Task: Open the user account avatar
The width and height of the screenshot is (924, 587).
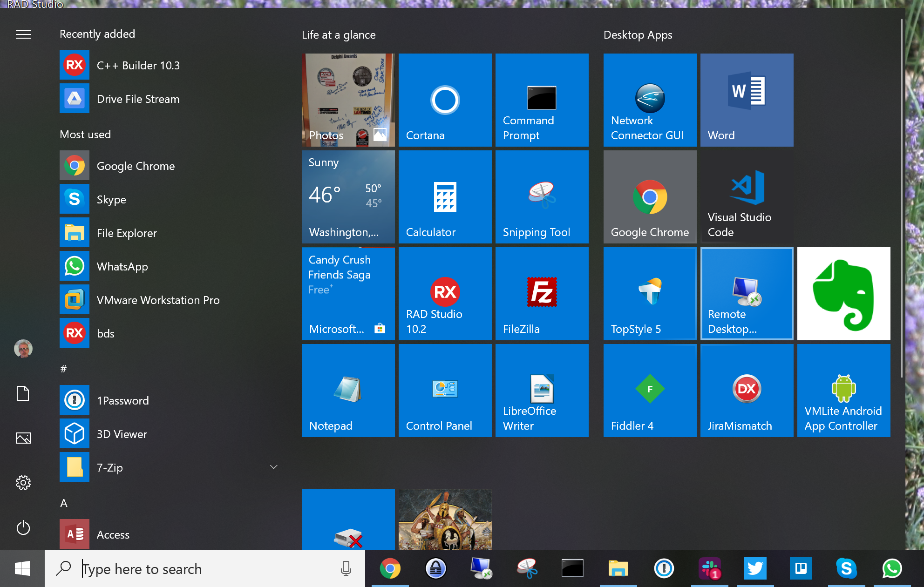Action: [23, 348]
